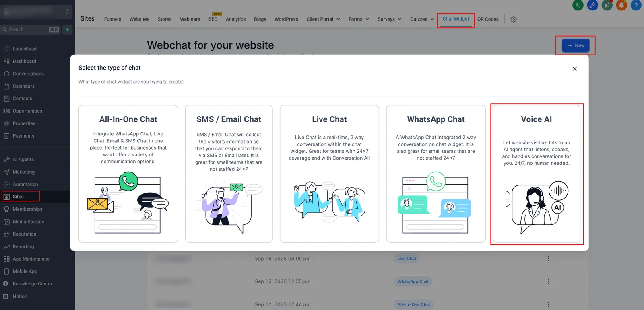The width and height of the screenshot is (644, 310).
Task: Choose the Voice AI card
Action: (537, 174)
